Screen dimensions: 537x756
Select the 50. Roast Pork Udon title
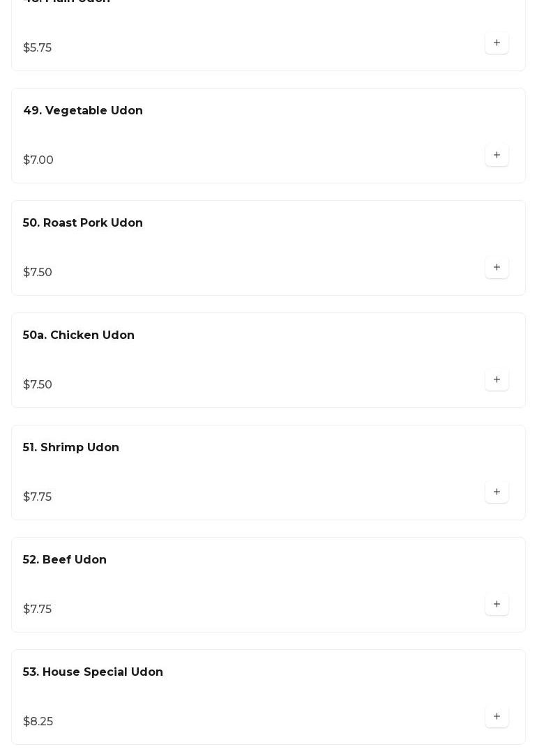(x=83, y=223)
